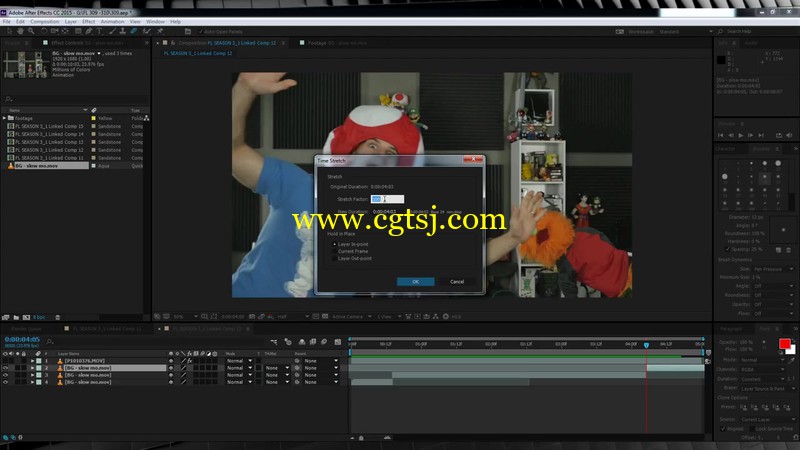The width and height of the screenshot is (800, 450).
Task: Expand the footage folder in Project panel
Action: [5, 118]
